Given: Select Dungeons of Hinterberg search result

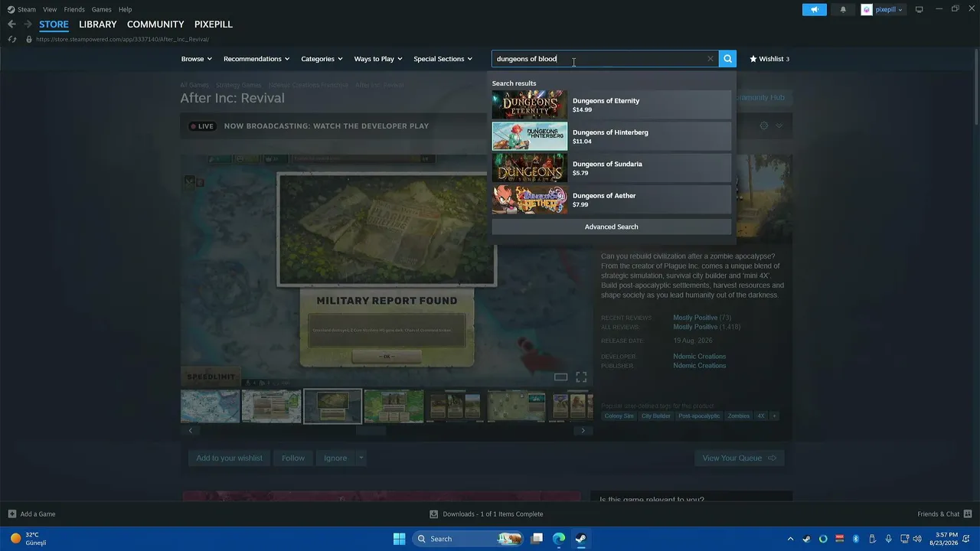Looking at the screenshot, I should (x=612, y=136).
